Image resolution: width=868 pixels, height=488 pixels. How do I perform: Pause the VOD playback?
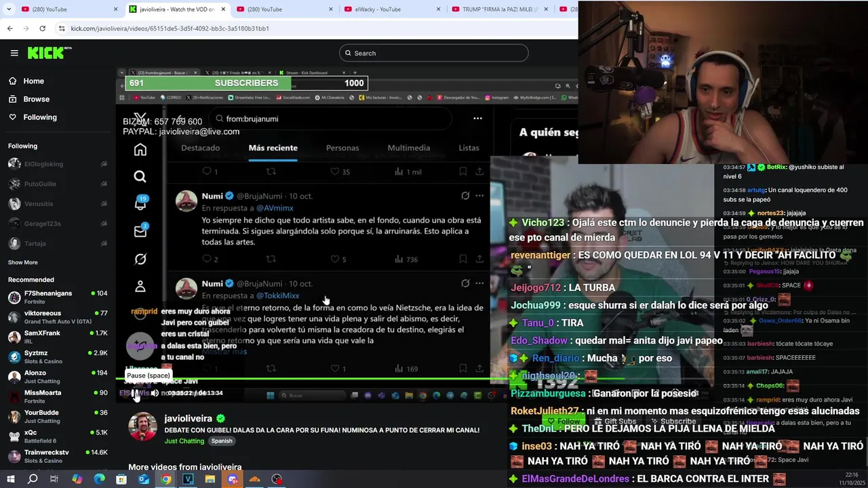tap(136, 393)
